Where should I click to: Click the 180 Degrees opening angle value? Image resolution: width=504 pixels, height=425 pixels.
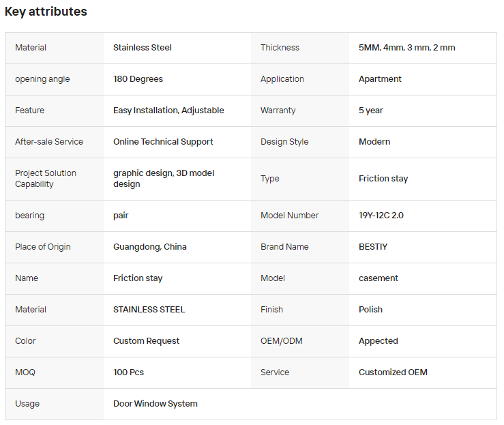138,79
